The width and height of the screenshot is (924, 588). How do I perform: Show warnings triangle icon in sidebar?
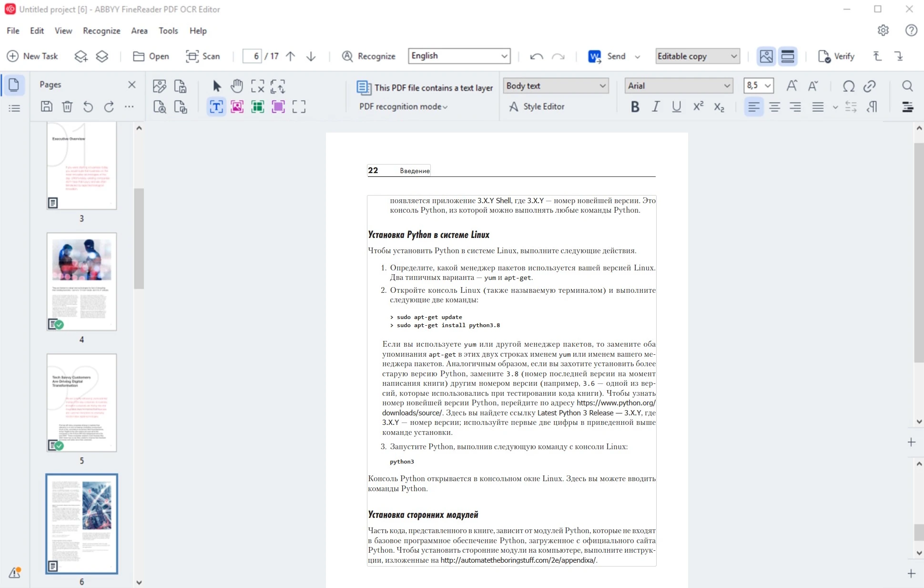point(15,573)
